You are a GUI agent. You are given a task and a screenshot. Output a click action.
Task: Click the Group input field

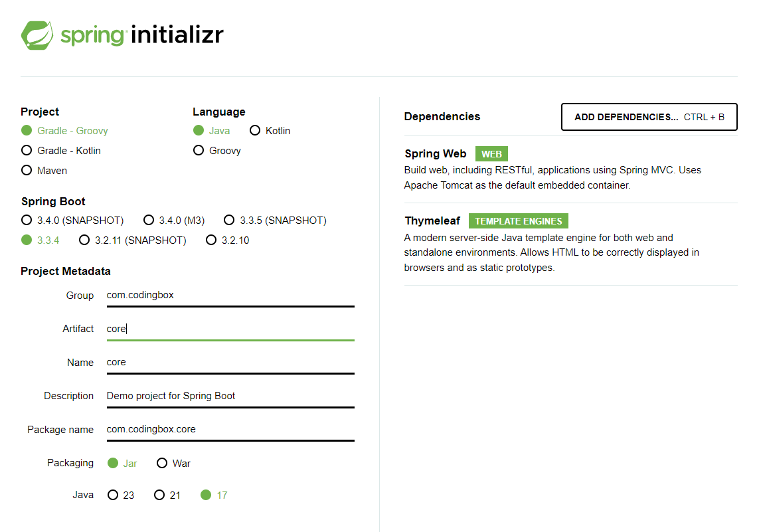[x=230, y=296]
